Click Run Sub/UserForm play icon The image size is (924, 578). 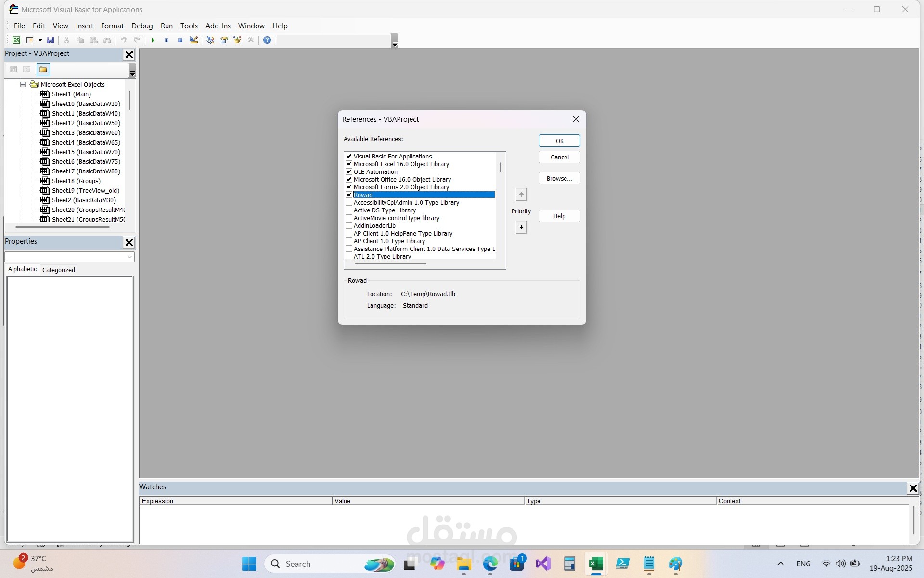tap(153, 40)
